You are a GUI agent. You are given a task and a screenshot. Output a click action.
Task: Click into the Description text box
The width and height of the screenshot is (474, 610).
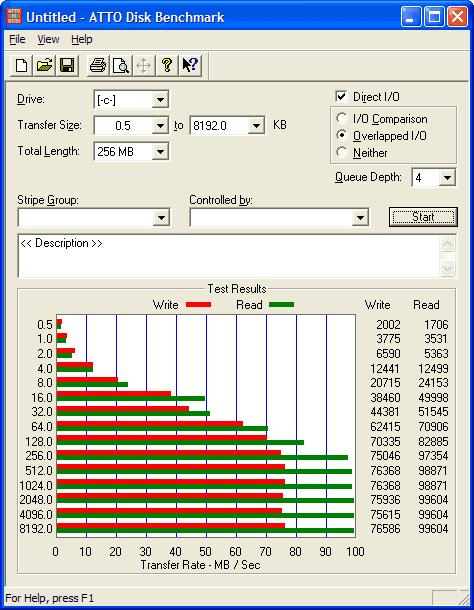(x=229, y=256)
